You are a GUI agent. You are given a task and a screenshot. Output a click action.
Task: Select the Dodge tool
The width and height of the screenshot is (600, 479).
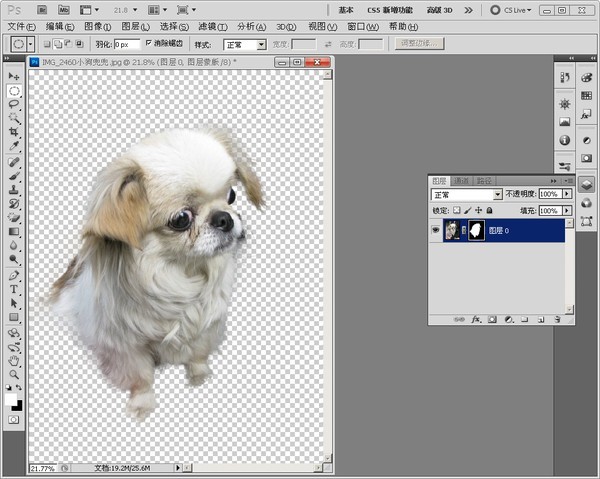14,259
